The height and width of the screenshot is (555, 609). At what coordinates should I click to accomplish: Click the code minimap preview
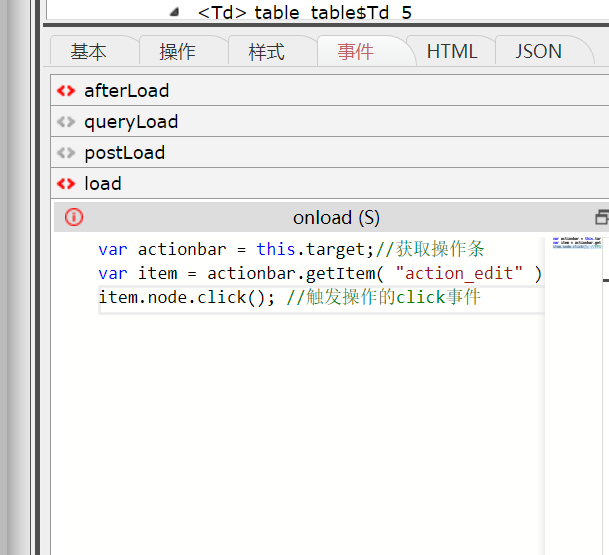(577, 243)
